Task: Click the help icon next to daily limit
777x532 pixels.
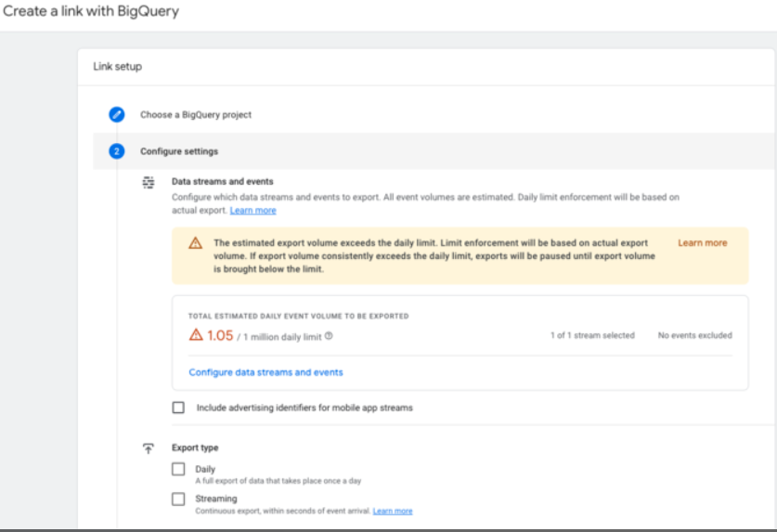Action: (329, 336)
